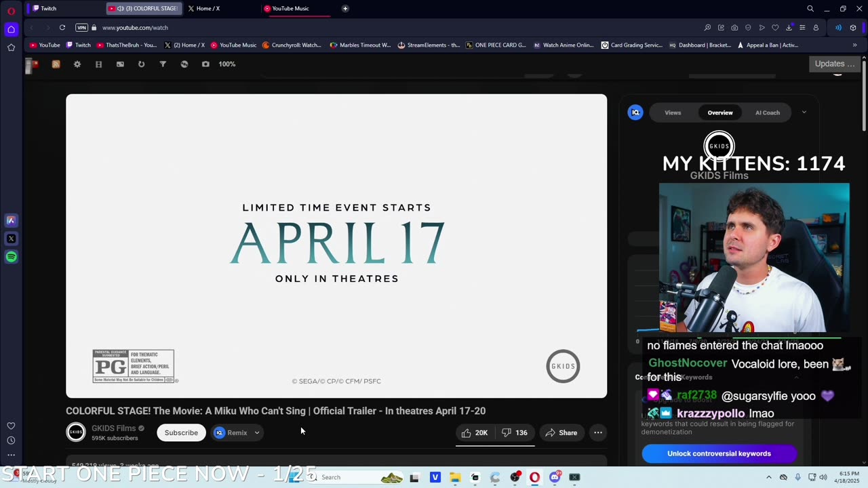
Task: Open the player play icon in address bar
Action: pos(762,28)
